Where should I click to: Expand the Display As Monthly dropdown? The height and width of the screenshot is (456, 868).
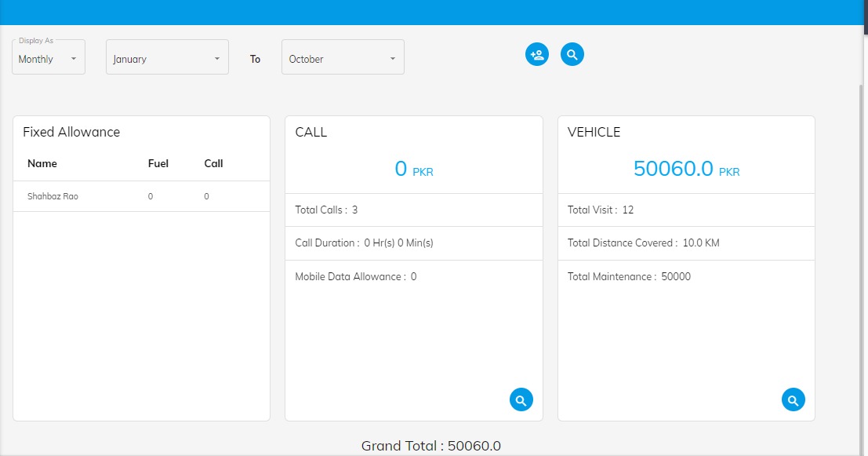coord(49,59)
